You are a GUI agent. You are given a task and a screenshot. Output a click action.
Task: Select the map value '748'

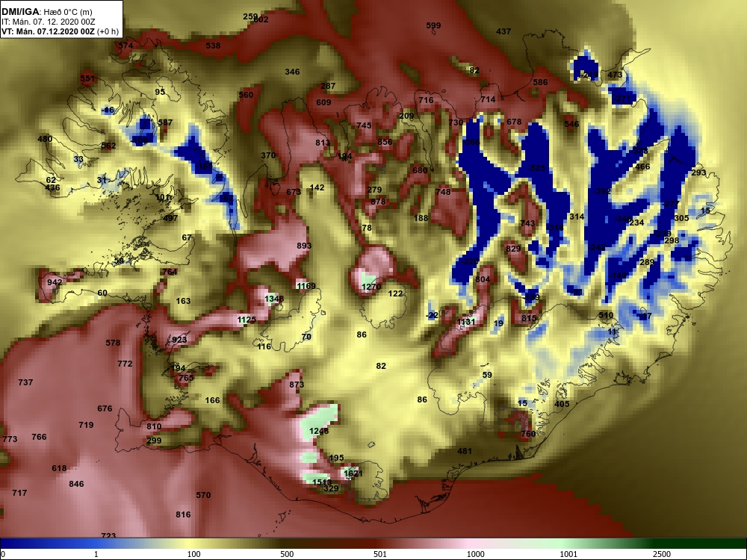coord(443,192)
